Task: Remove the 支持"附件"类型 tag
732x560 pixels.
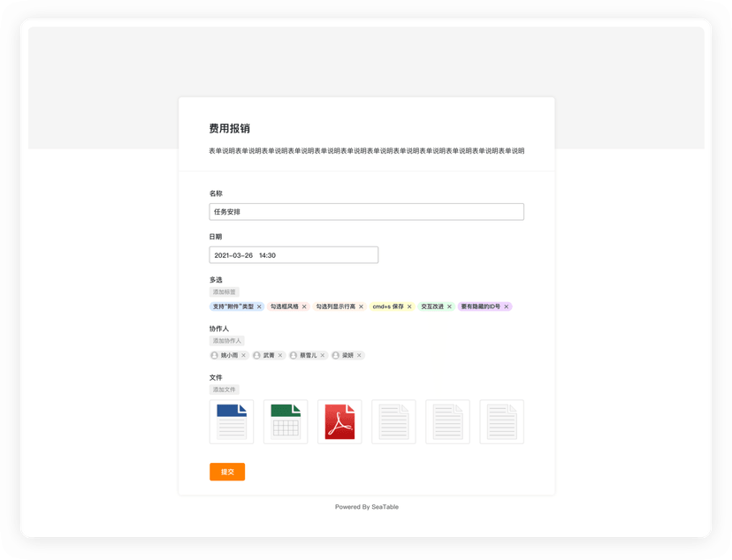Action: (259, 306)
